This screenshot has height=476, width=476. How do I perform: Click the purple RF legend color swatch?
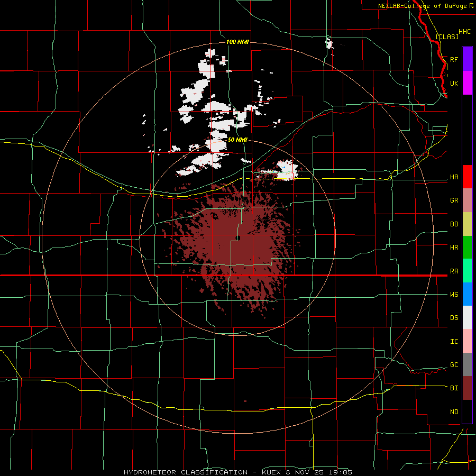point(467,59)
